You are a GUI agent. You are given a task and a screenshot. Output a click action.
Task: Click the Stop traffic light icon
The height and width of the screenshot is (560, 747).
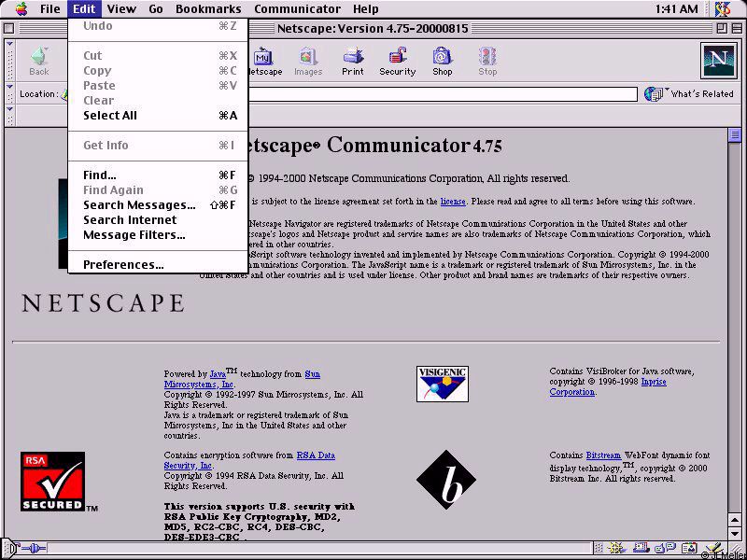[x=487, y=62]
